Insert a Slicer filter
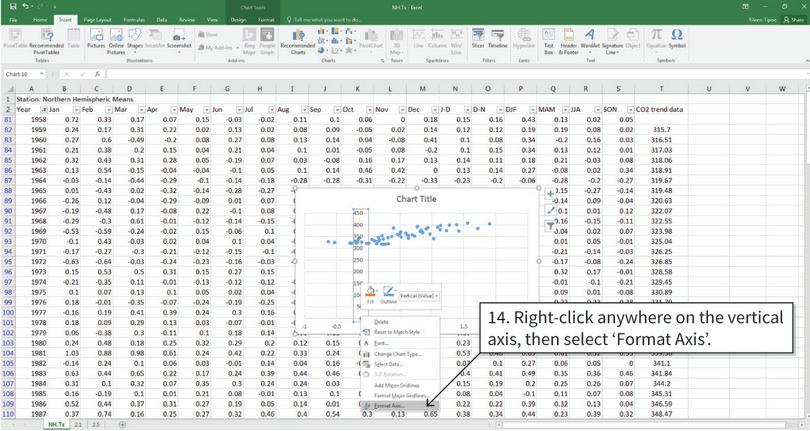Viewport: 810px width, 431px height. (478, 38)
